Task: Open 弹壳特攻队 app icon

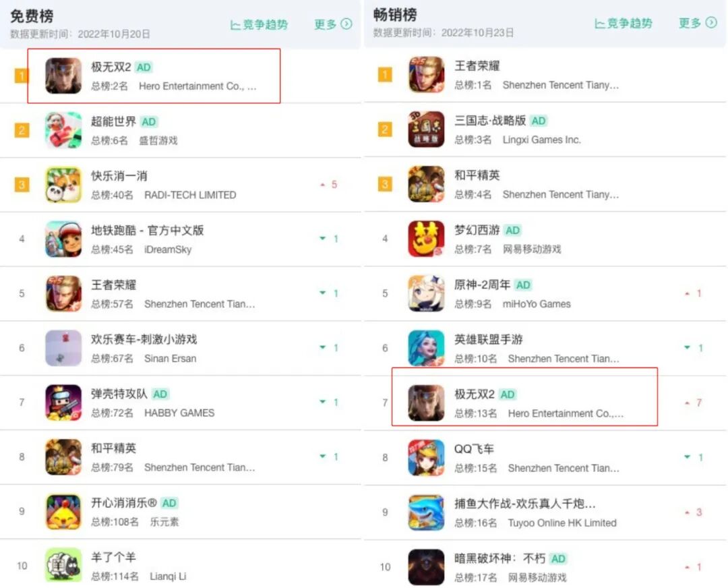Action: [63, 403]
